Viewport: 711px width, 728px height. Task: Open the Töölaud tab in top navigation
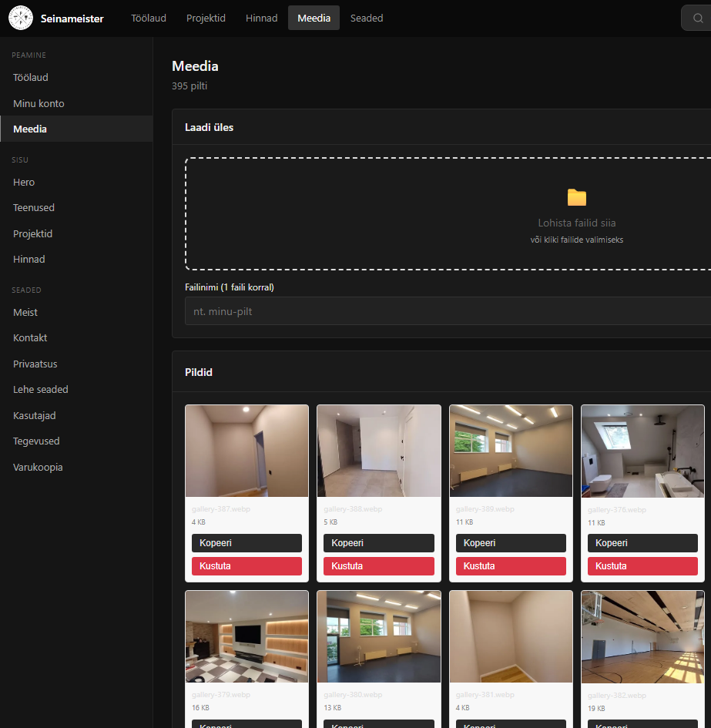149,18
